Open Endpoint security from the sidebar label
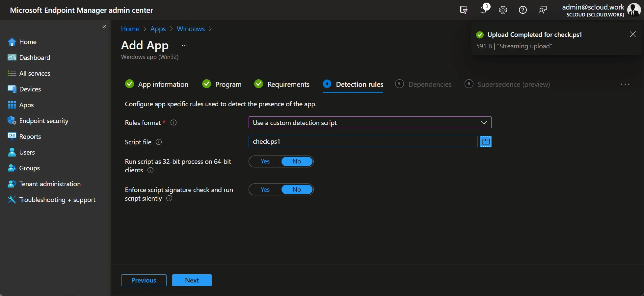The width and height of the screenshot is (644, 296). point(44,121)
